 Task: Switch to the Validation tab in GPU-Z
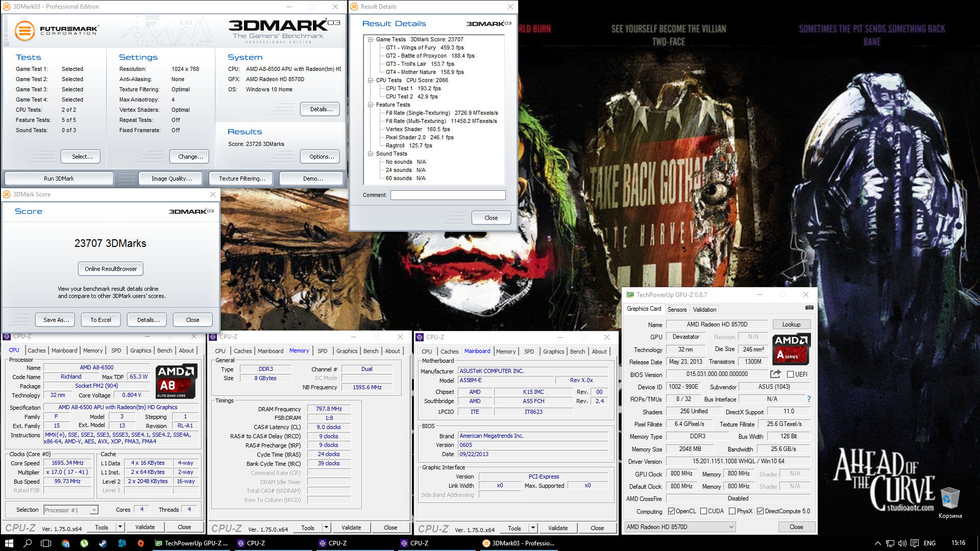pos(704,310)
